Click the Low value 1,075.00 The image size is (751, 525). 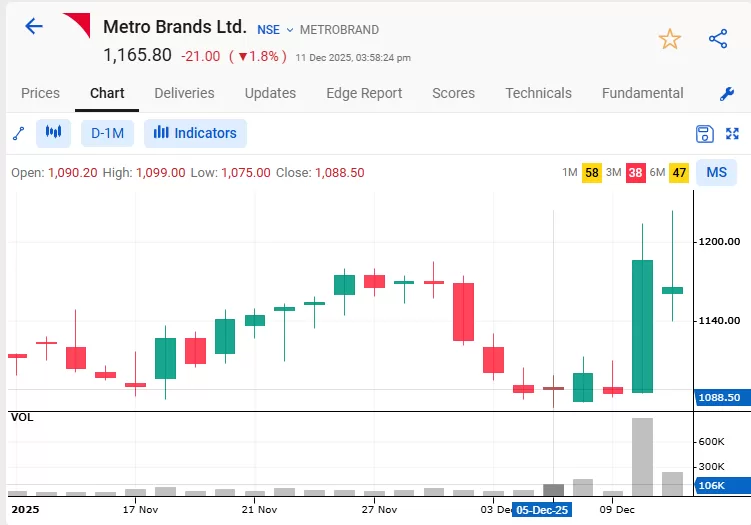pos(246,172)
